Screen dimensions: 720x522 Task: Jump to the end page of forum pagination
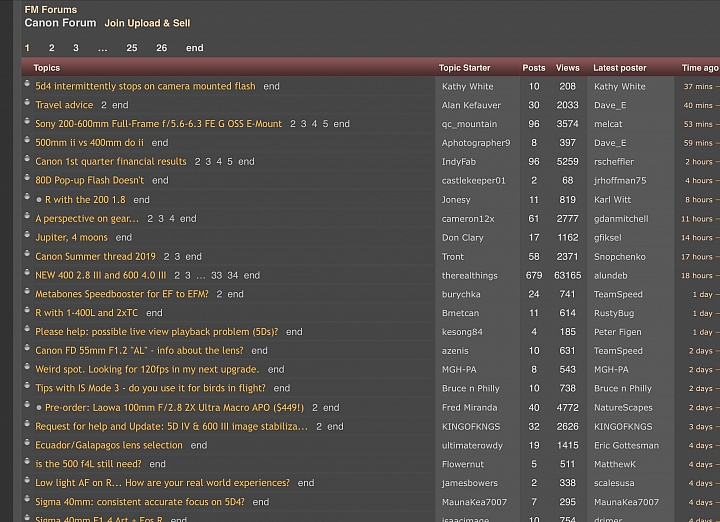click(x=195, y=48)
